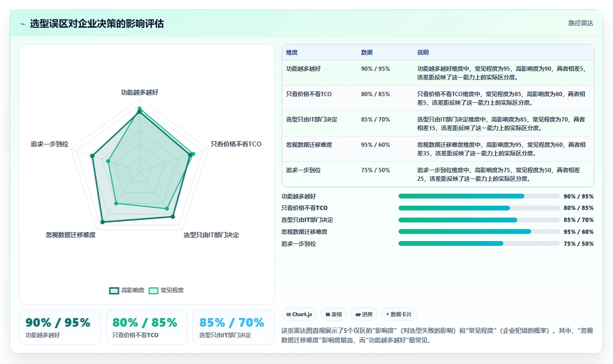Screen dimensions: 613x364
Task: Click the 说明 table column header
Action: coord(423,53)
